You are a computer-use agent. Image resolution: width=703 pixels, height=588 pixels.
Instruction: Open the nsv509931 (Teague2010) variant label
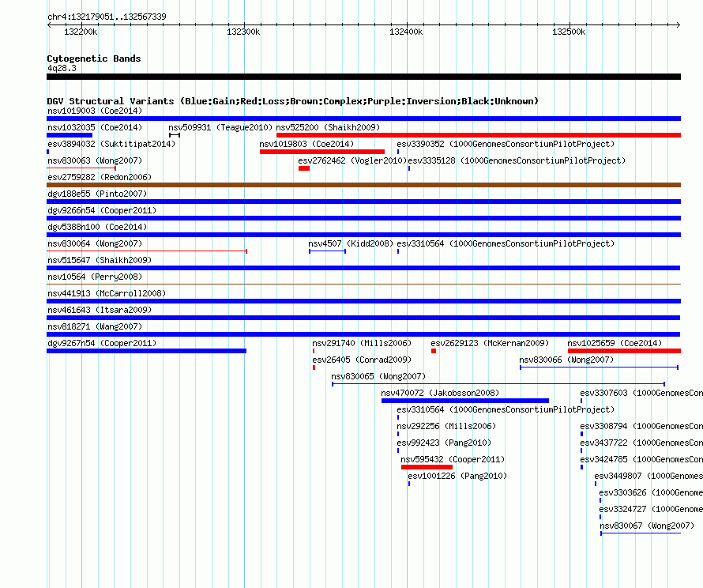point(220,127)
